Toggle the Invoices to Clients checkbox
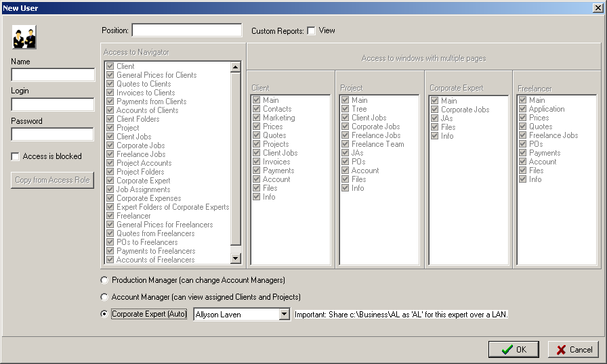This screenshot has width=607, height=364. coord(110,93)
